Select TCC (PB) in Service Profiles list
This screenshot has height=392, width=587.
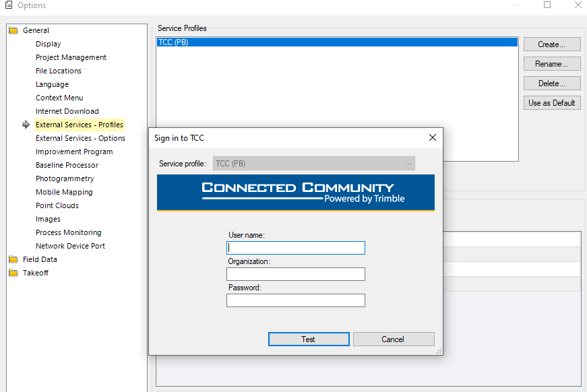[x=337, y=42]
